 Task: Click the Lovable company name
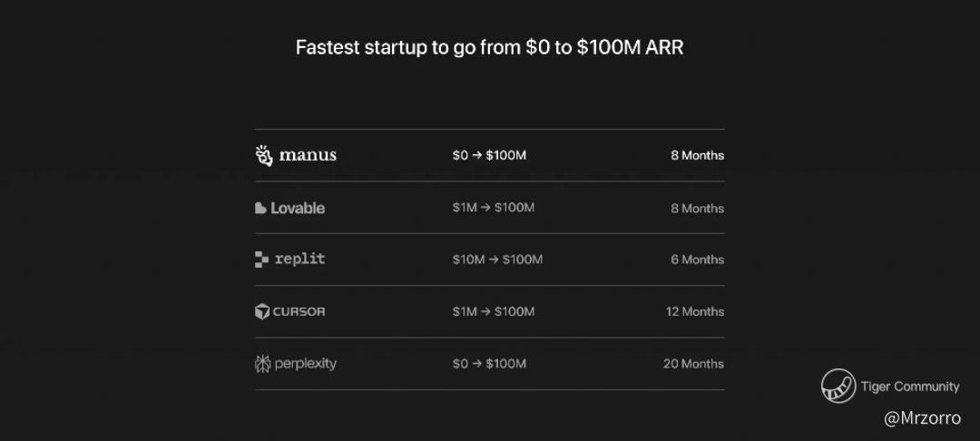coord(297,208)
